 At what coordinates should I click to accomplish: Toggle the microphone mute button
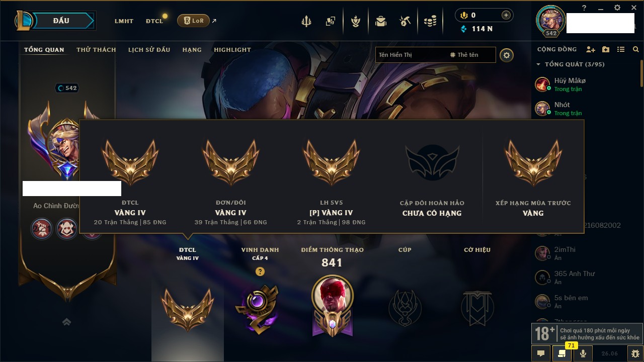coord(583,353)
